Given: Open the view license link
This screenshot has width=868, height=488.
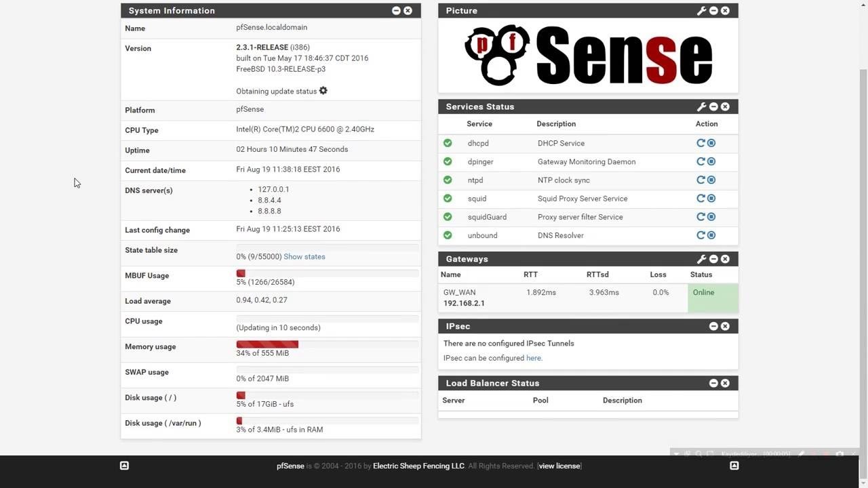Looking at the screenshot, I should pos(559,466).
